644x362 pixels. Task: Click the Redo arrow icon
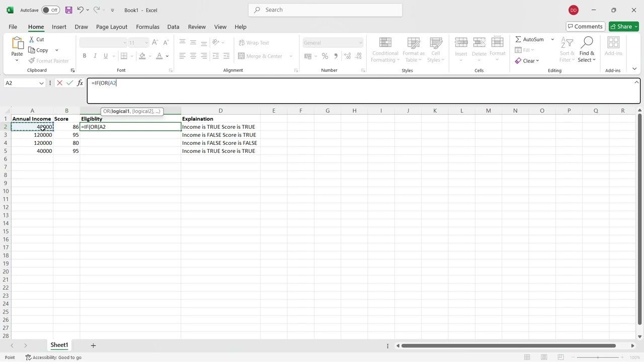(x=97, y=10)
